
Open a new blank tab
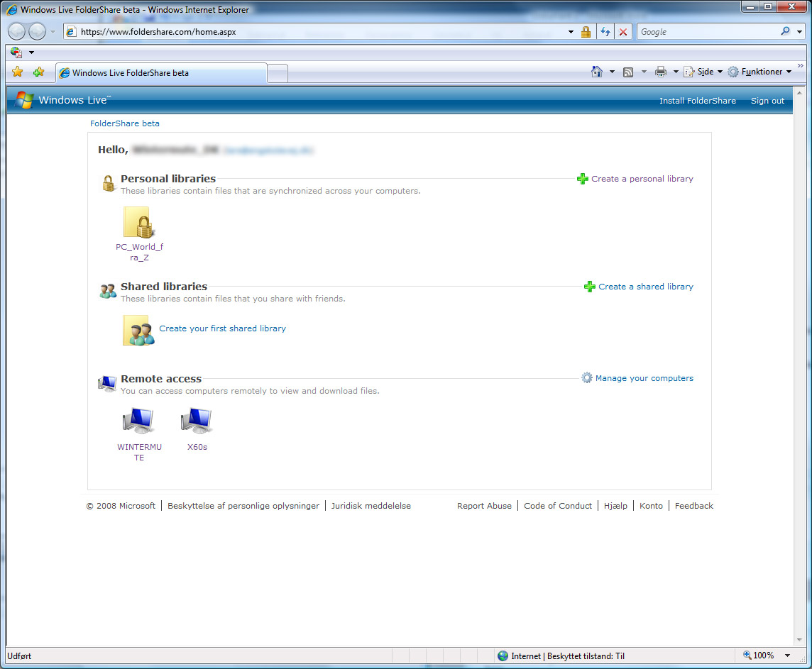point(278,74)
